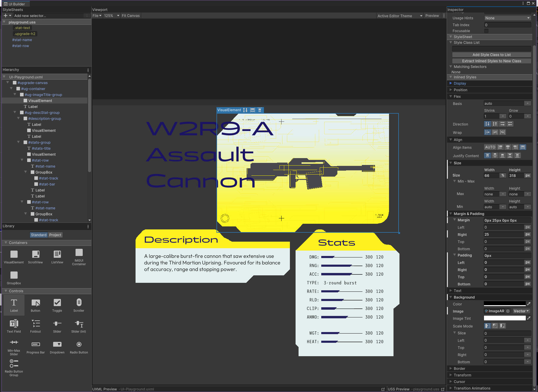Open the Hierarchy panel options menu

88,70
